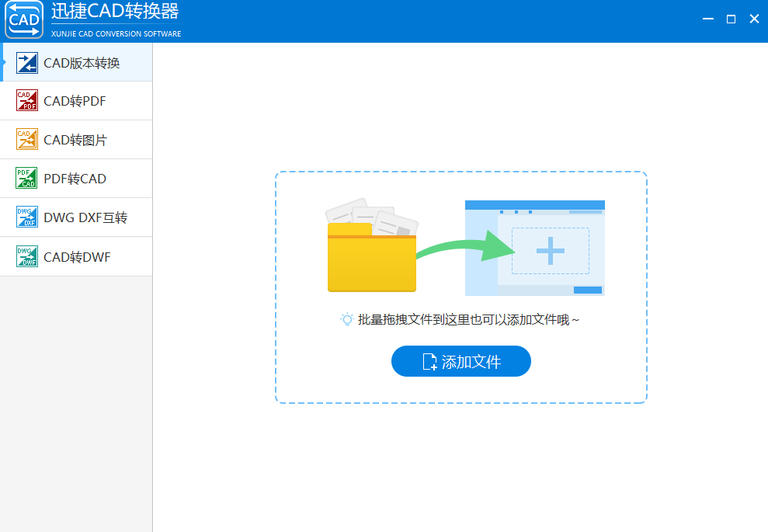This screenshot has width=768, height=532.
Task: Click the plus sign in the drop area
Action: click(550, 251)
